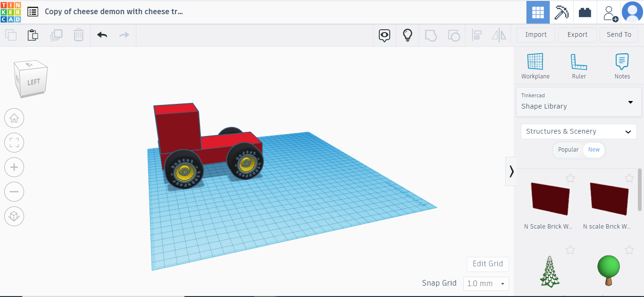Switch to the New shapes tab
The width and height of the screenshot is (644, 297).
pyautogui.click(x=594, y=150)
